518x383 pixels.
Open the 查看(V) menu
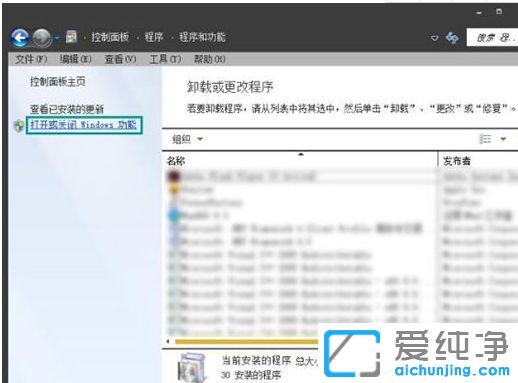coord(120,59)
